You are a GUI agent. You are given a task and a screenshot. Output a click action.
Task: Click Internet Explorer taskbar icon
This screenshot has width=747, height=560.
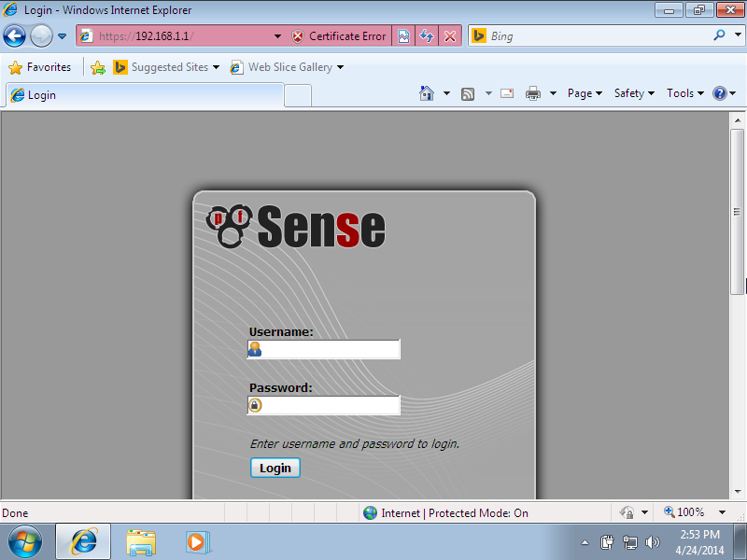83,542
